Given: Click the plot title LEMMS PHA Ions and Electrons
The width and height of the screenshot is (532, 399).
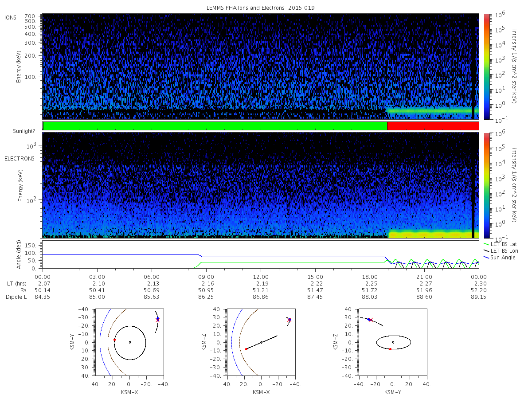Looking at the screenshot, I should pos(260,8).
